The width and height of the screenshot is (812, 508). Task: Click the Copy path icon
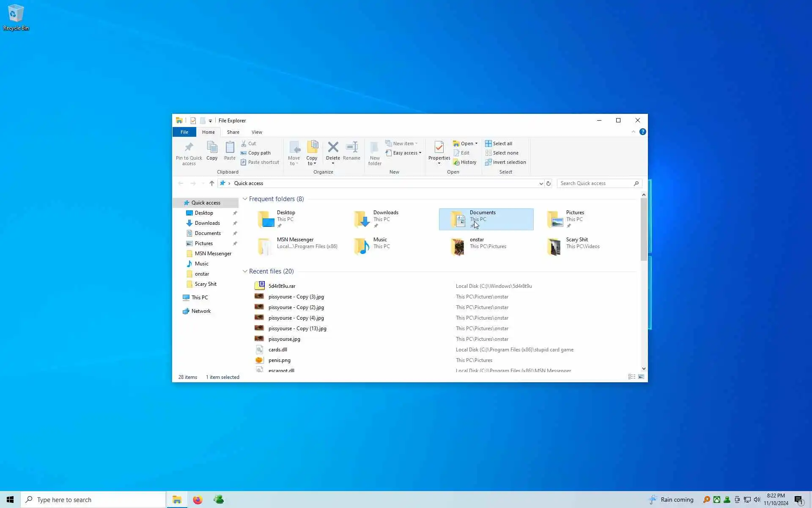[x=244, y=153]
